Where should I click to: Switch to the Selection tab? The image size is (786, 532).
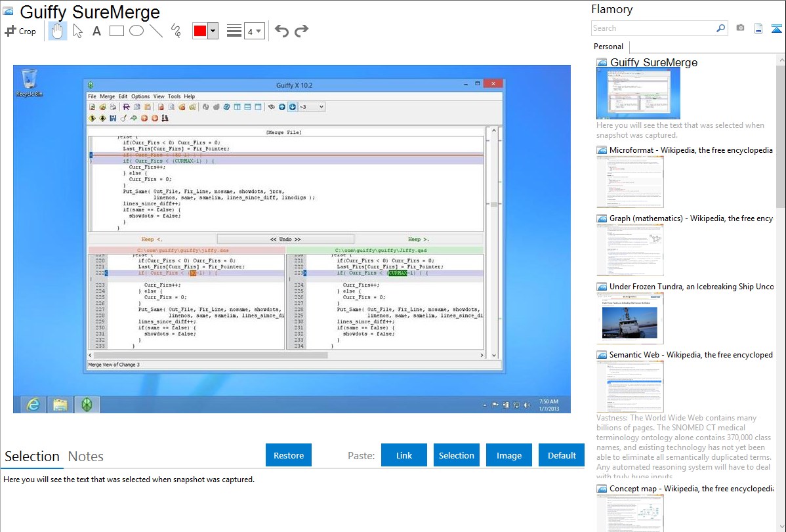[x=32, y=457]
